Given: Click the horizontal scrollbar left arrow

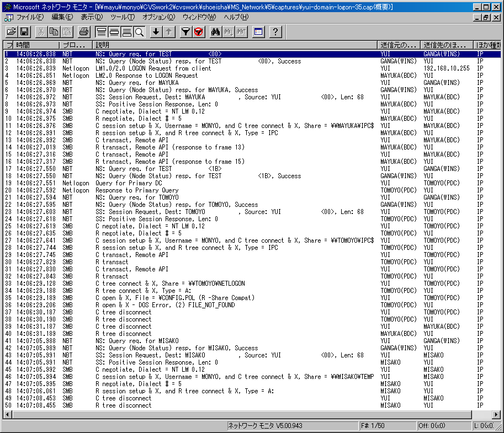Looking at the screenshot, I should pos(7,415).
